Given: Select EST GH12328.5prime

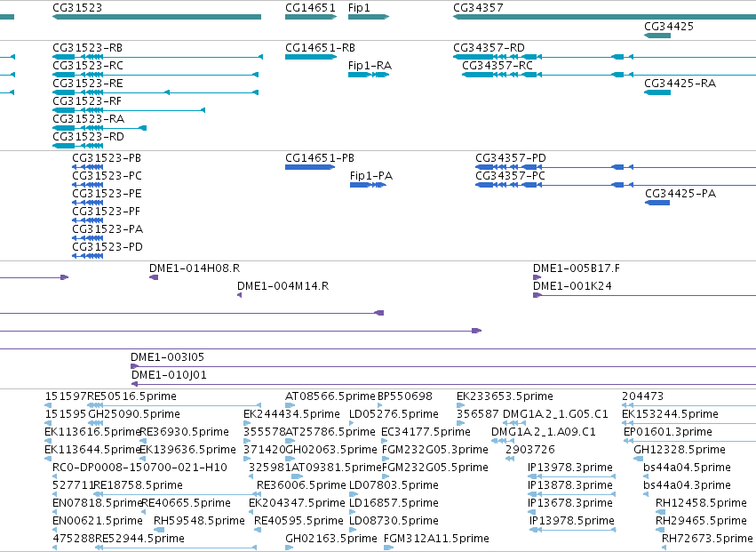Looking at the screenshot, I should (x=680, y=450).
